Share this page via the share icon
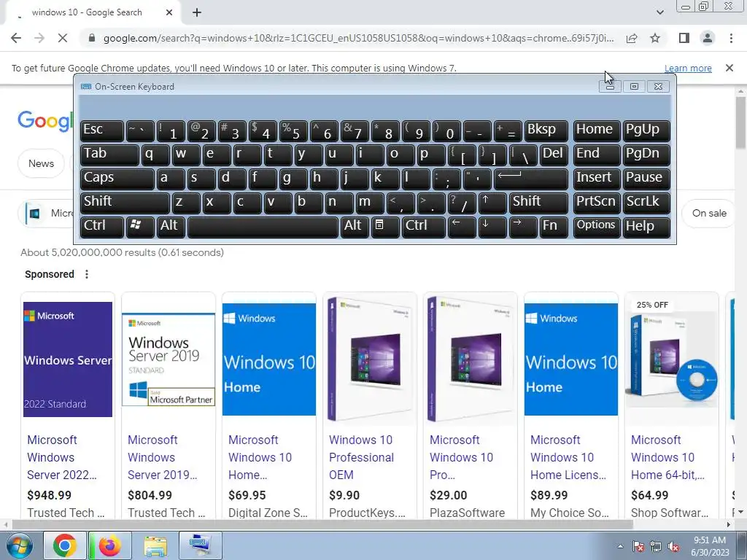747x560 pixels. (632, 38)
